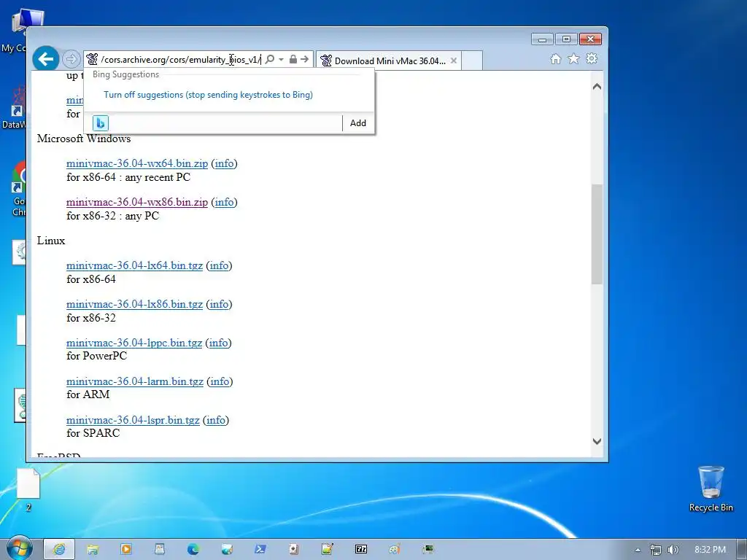Click the network tray icon
This screenshot has width=747, height=560.
pos(656,550)
